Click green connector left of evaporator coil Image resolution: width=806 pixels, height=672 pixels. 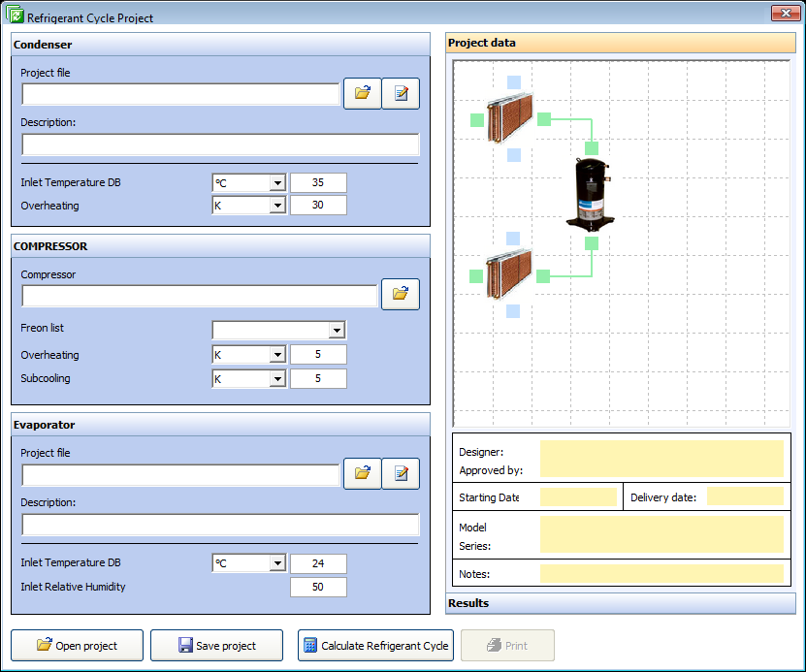point(476,276)
